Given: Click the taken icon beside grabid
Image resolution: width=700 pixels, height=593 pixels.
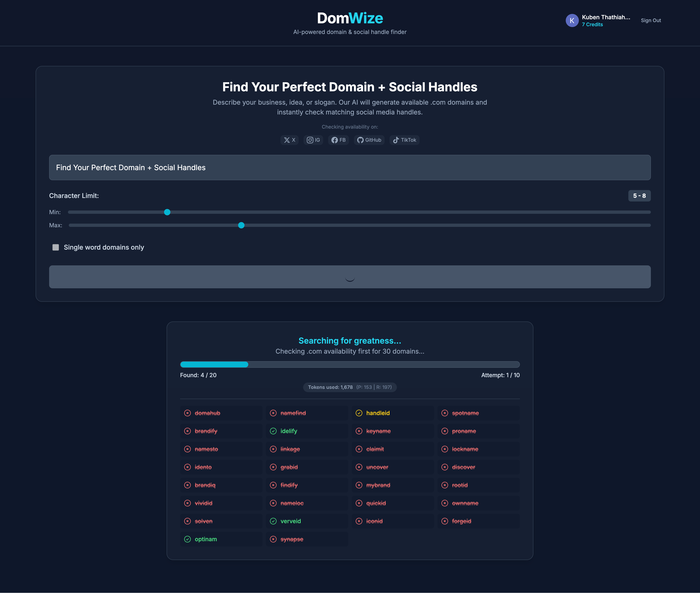Looking at the screenshot, I should (x=273, y=467).
